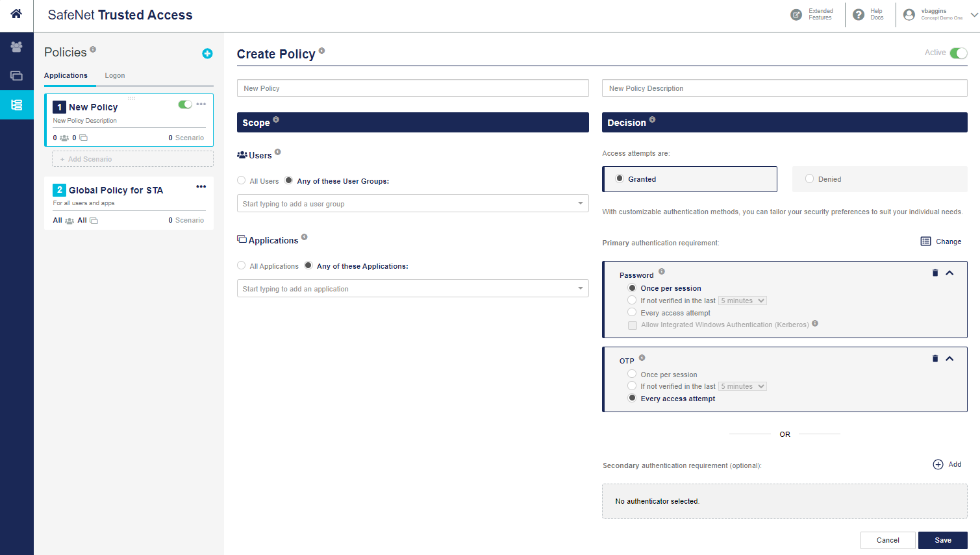Switch to the Logon policies tab
Image resolution: width=980 pixels, height=555 pixels.
[x=115, y=75]
